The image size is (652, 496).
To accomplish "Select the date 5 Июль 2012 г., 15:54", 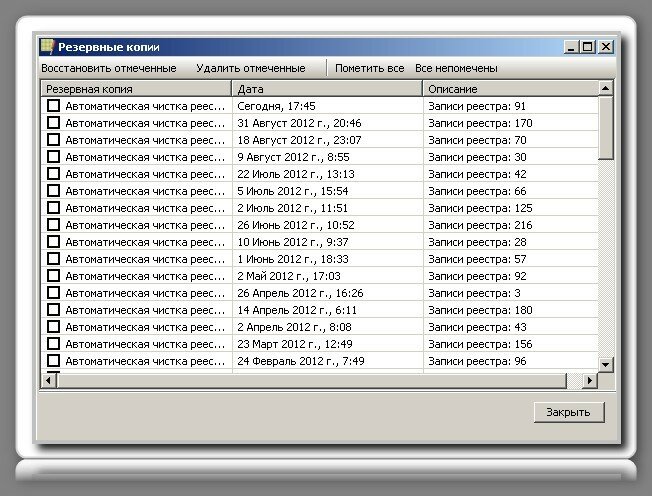I will 293,191.
